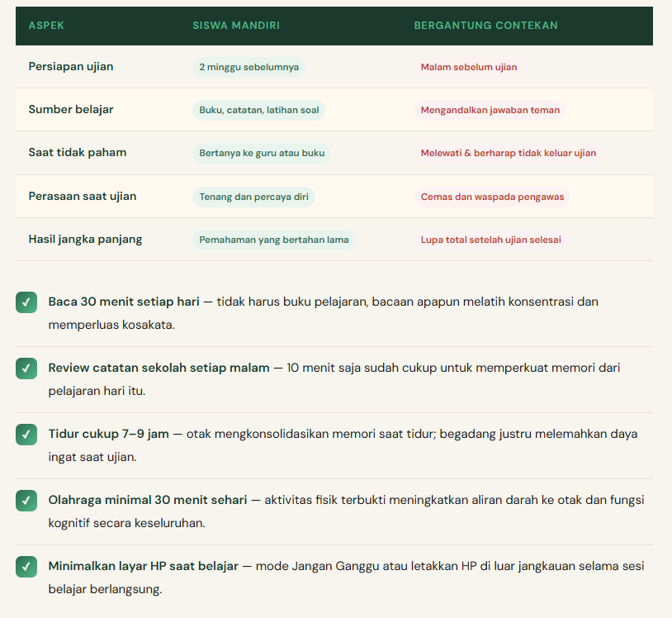Click the "Buku, catatan, latihan soal" pill
Image resolution: width=672 pixels, height=618 pixels.
[258, 110]
